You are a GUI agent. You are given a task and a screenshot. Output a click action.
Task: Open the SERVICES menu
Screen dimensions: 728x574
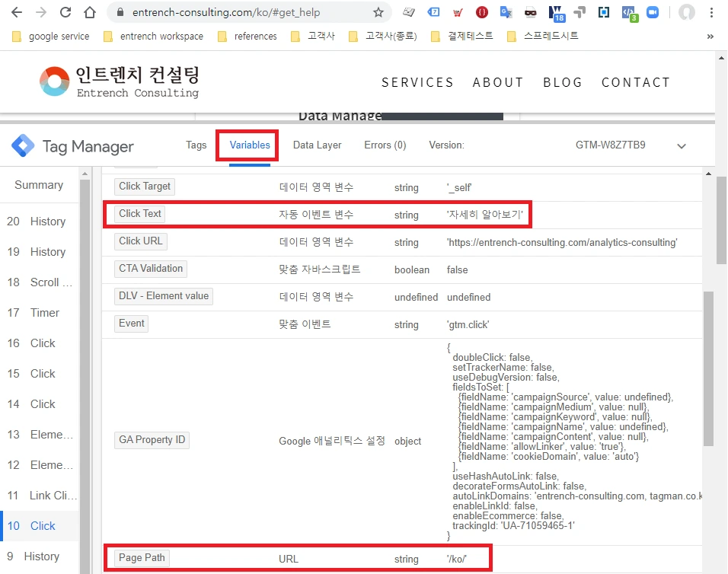(417, 82)
